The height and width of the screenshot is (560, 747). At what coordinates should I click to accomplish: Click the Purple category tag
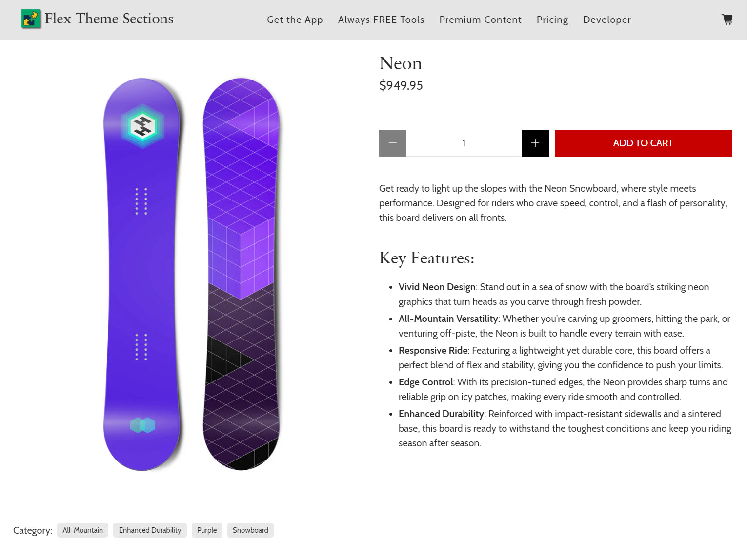207,530
